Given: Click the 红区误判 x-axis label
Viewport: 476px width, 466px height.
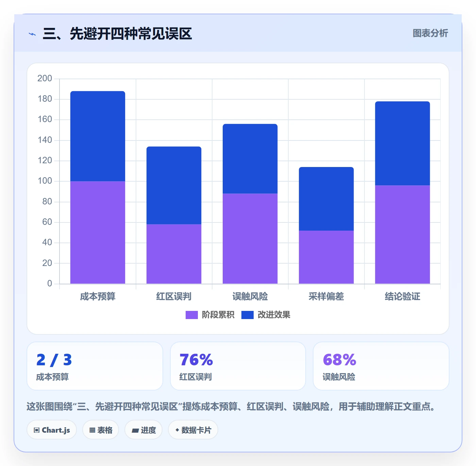Looking at the screenshot, I should coord(174,297).
